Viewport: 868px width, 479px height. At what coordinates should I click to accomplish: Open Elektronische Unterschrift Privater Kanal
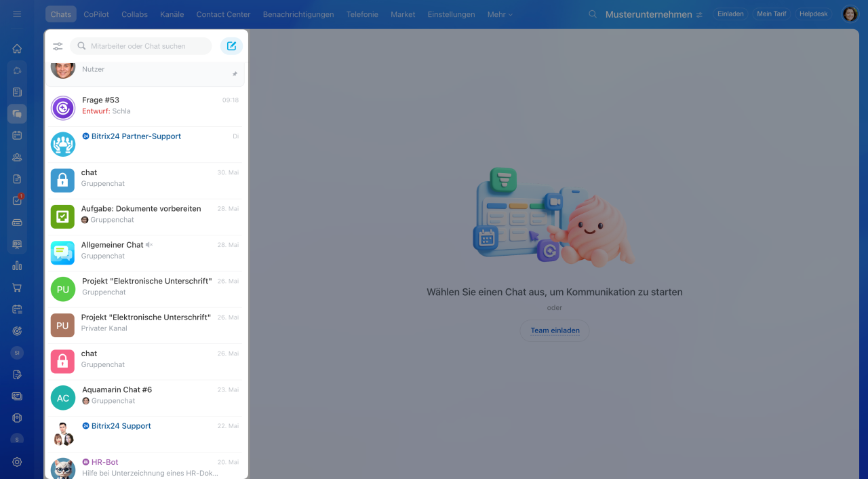(x=146, y=325)
